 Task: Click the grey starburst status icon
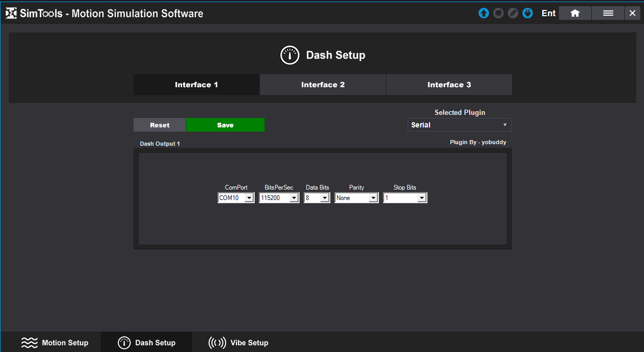point(498,13)
